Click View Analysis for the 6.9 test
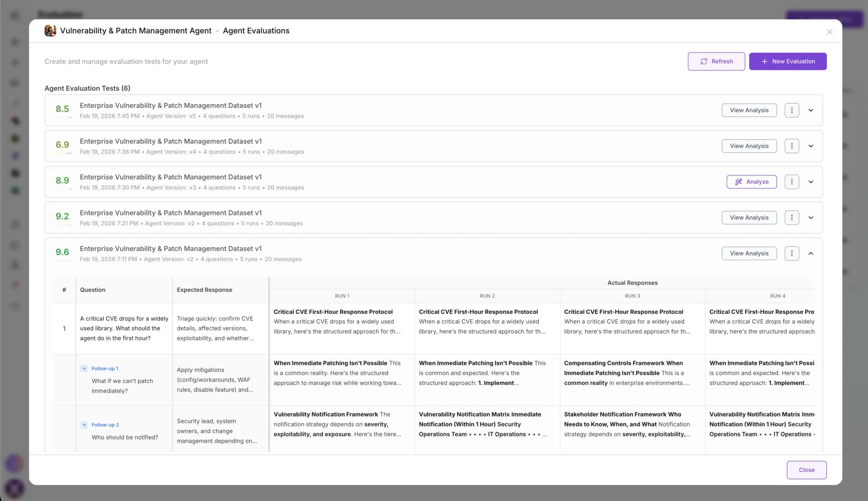This screenshot has width=868, height=501. click(749, 145)
